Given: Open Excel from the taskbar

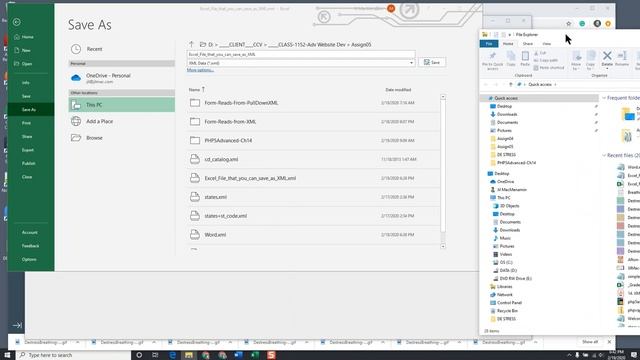Looking at the screenshot, I should [255, 355].
